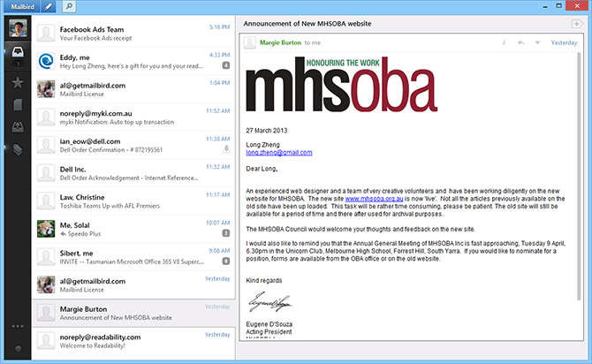Open Sibert, me INVITE email
Viewport: 592px width, 364px height.
coord(133,257)
